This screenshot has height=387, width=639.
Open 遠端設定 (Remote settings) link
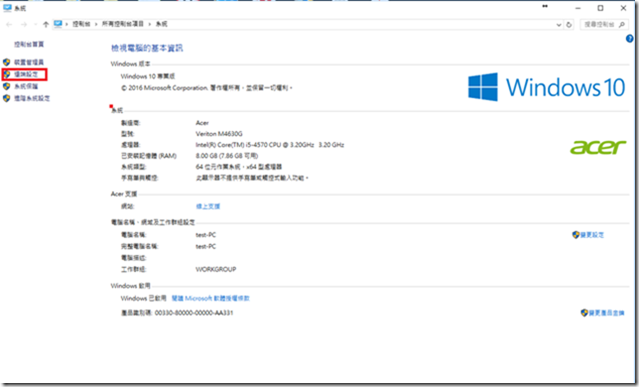coord(26,74)
